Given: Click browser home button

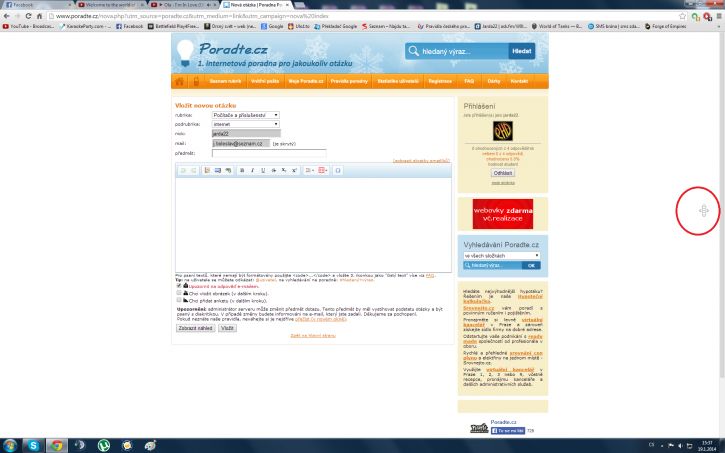Looking at the screenshot, I should (x=40, y=16).
